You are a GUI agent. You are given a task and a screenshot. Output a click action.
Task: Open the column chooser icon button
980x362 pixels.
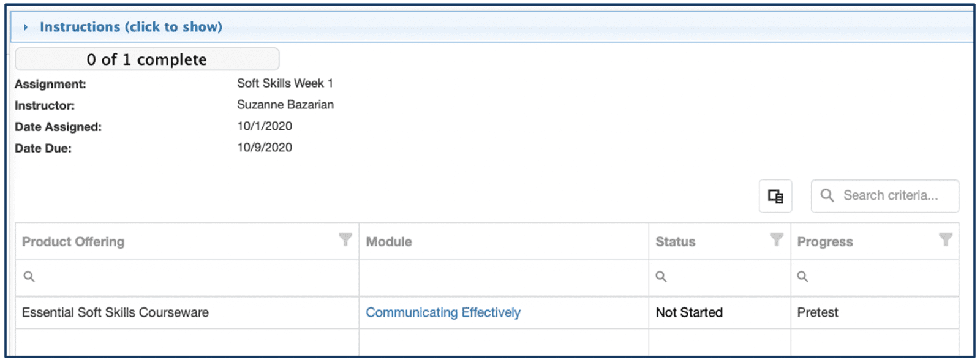[775, 196]
